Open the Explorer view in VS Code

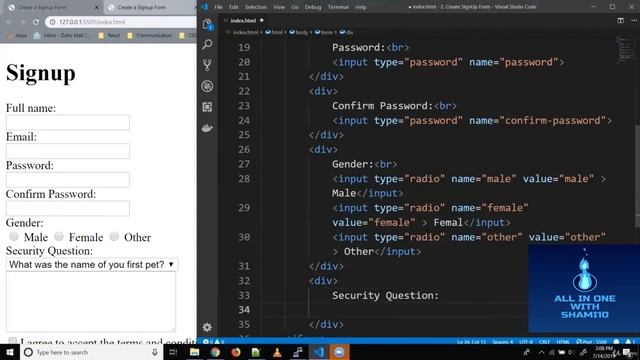tap(207, 24)
